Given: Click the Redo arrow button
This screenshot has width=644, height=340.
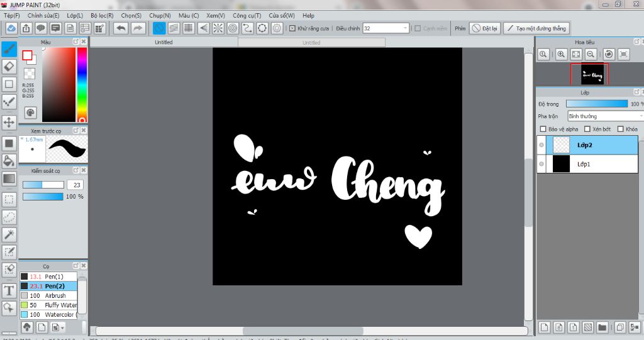Looking at the screenshot, I should point(138,28).
